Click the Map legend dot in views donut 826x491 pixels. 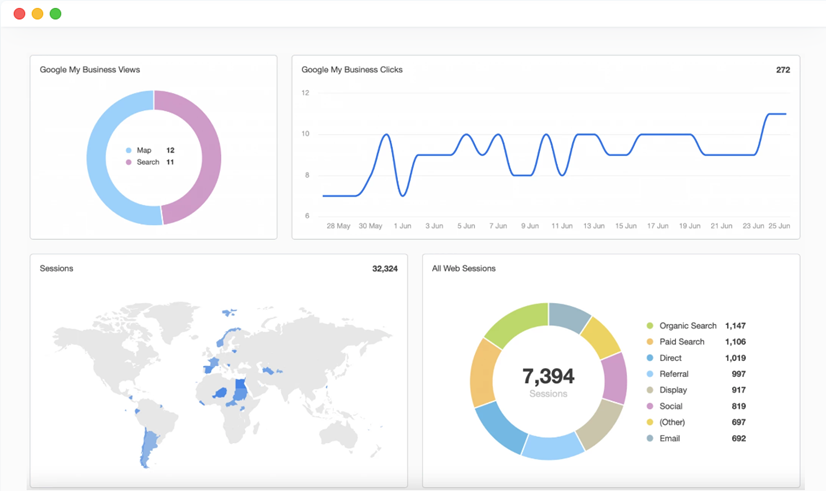[x=129, y=151]
